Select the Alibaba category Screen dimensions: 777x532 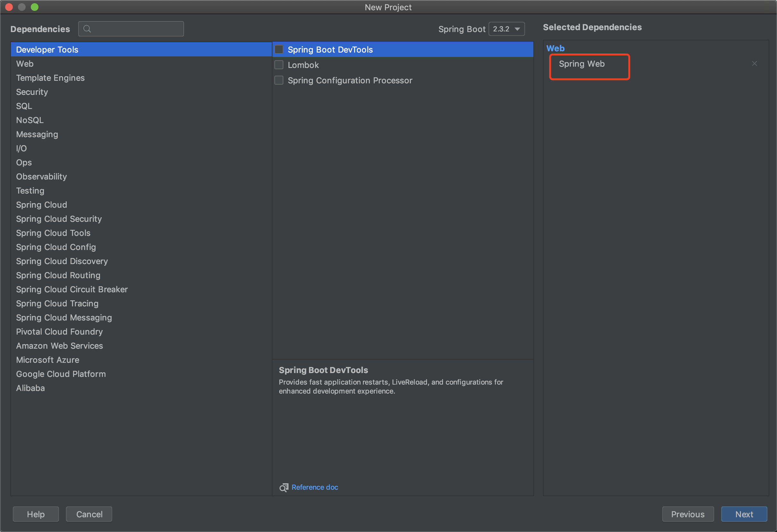point(141,388)
